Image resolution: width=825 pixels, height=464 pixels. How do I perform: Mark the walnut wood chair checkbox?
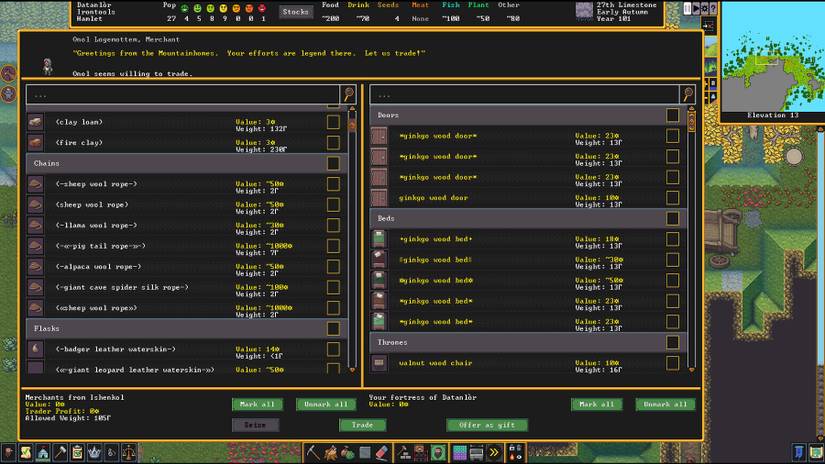[x=672, y=363]
